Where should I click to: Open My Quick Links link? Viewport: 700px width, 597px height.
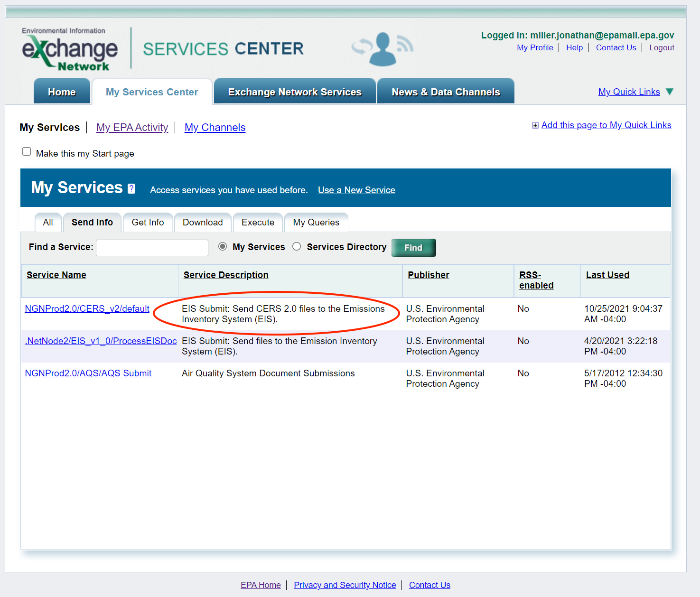pyautogui.click(x=629, y=92)
